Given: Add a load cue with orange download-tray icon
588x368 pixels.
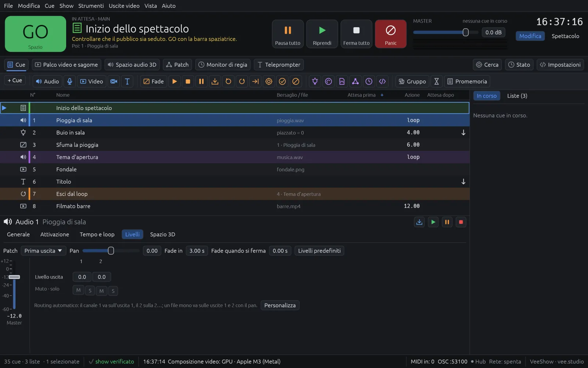Looking at the screenshot, I should click(x=215, y=81).
